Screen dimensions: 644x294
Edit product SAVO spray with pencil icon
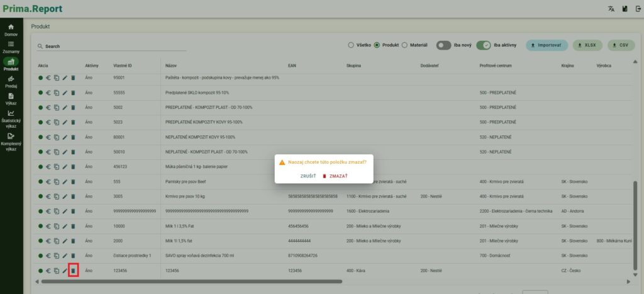[x=65, y=255]
